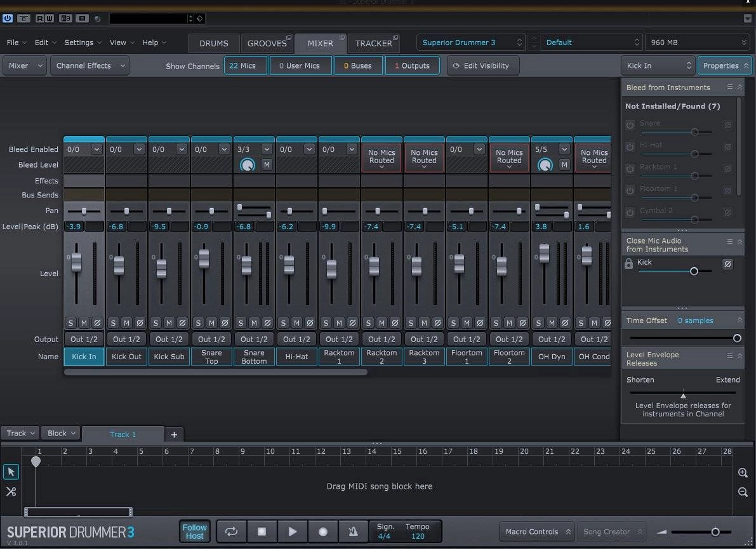
Task: Expand Macro Controls panel
Action: click(x=537, y=532)
